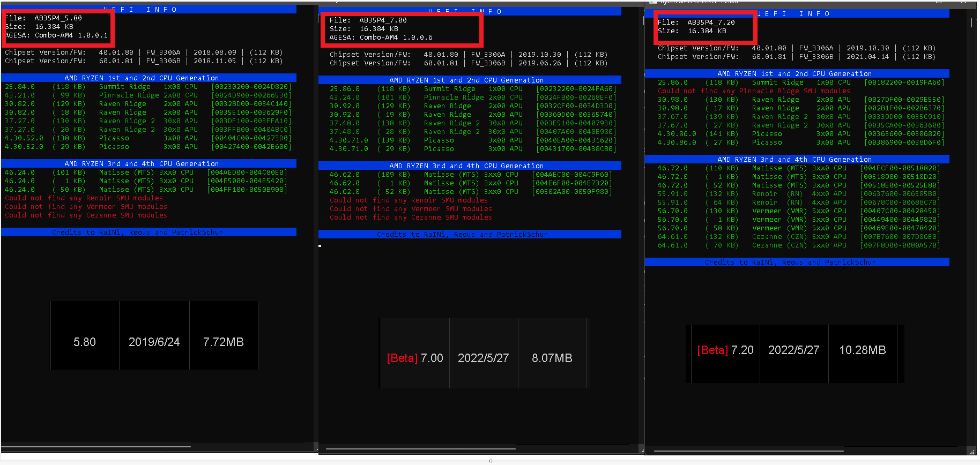Select the 'File: AB35P4_7.20' line
Image resolution: width=980 pixels, height=465 pixels.
696,22
